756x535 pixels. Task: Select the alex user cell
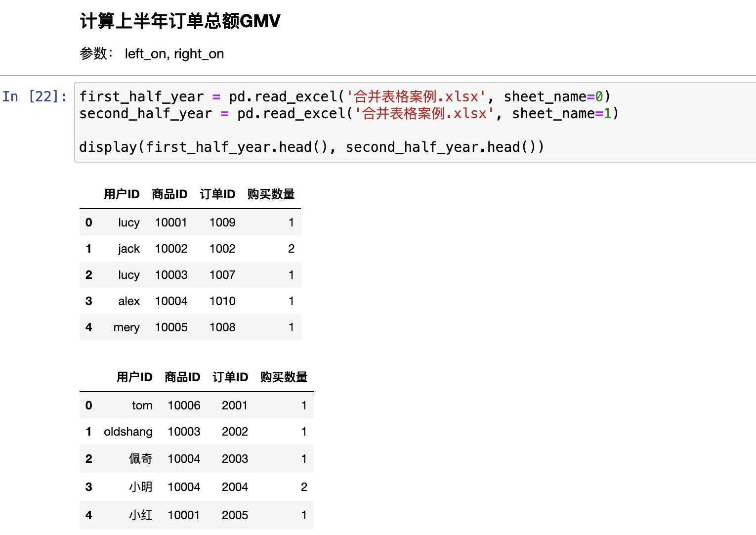128,301
